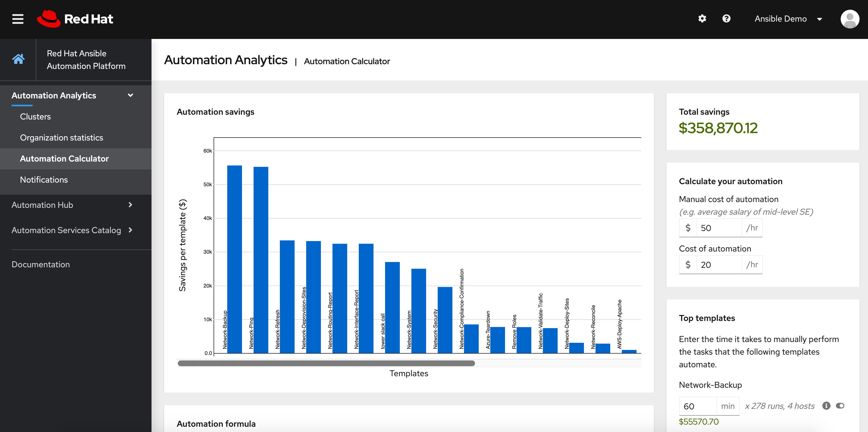
Task: Click the home icon in the sidebar
Action: pyautogui.click(x=18, y=59)
